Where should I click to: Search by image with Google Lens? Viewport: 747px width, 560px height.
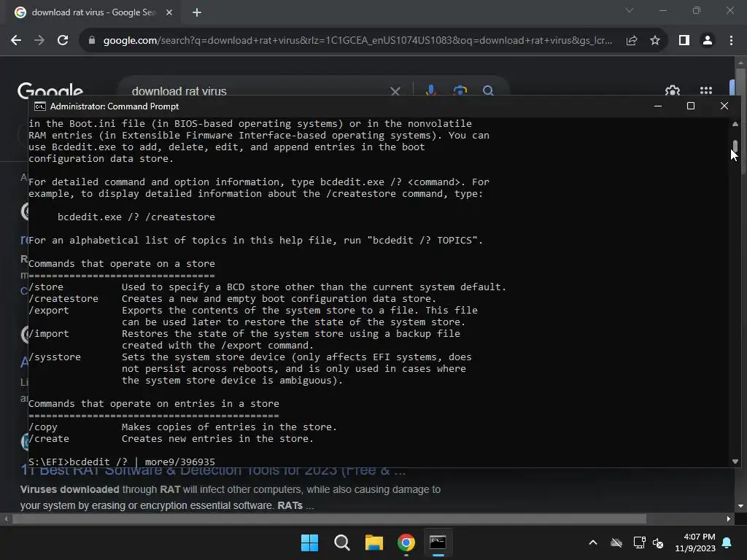coord(460,90)
